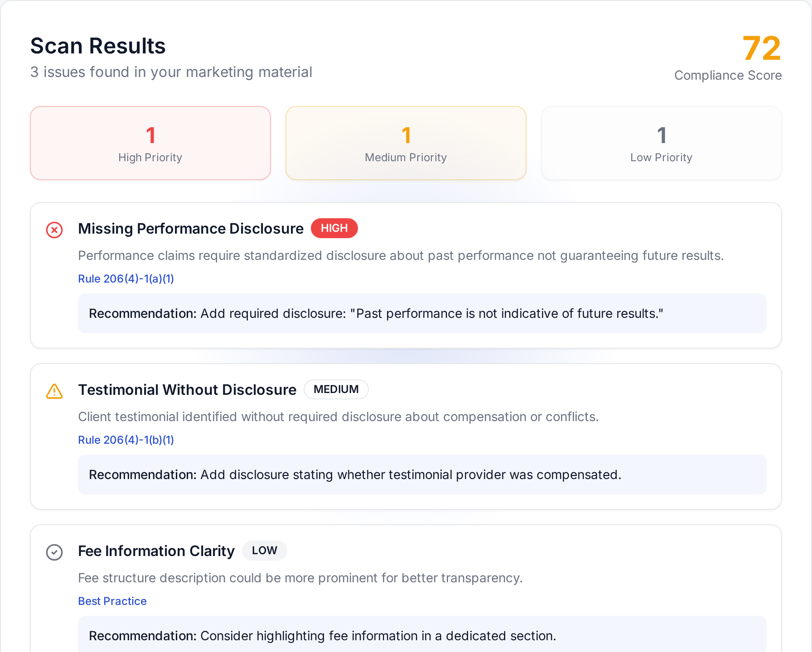Select the Medium Priority summary card
The width and height of the screenshot is (812, 652).
coord(406,143)
